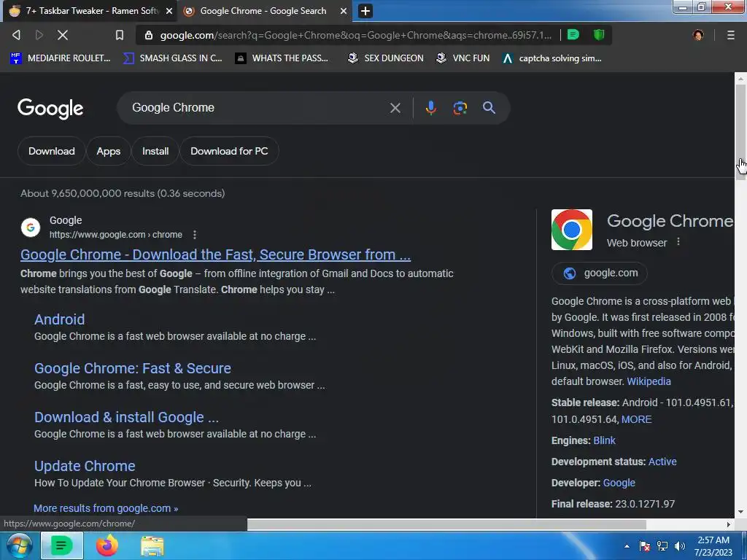Image resolution: width=747 pixels, height=560 pixels.
Task: Click the green browser taskbar button
Action: (62, 545)
